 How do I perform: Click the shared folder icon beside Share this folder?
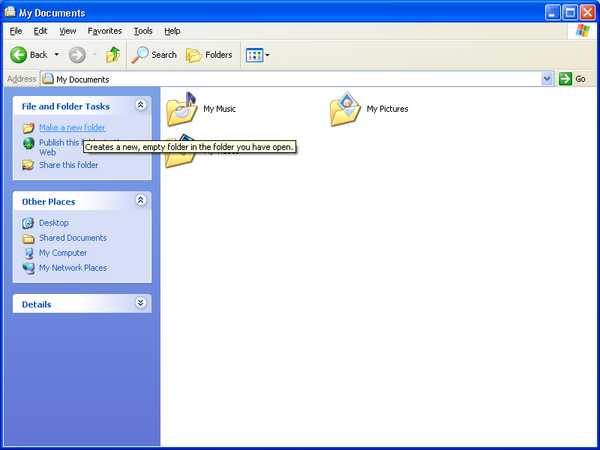[x=28, y=165]
